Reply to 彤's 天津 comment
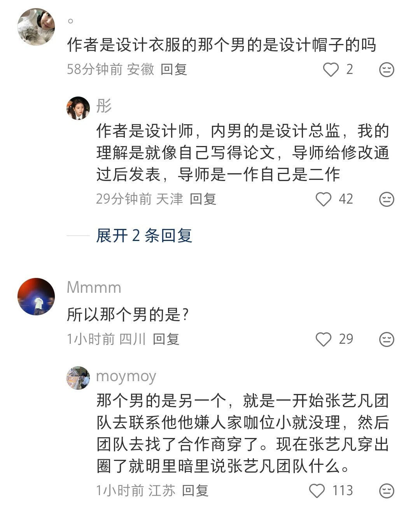 (203, 199)
